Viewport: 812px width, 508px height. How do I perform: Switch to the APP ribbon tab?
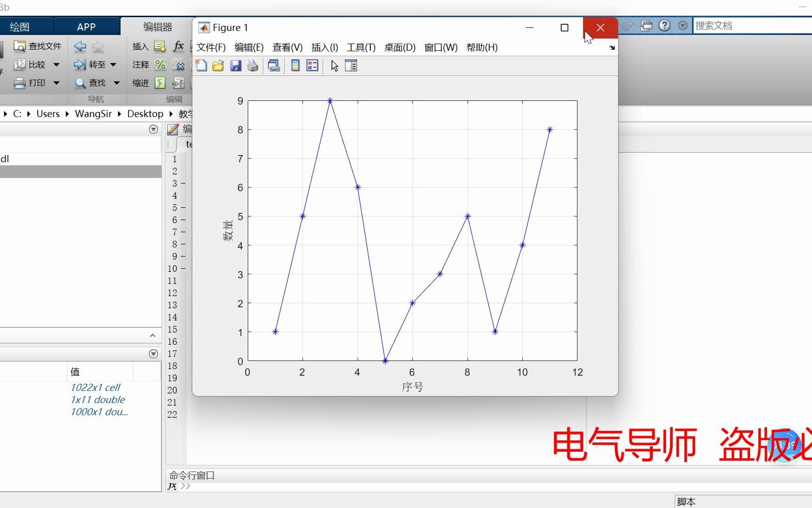pos(86,27)
